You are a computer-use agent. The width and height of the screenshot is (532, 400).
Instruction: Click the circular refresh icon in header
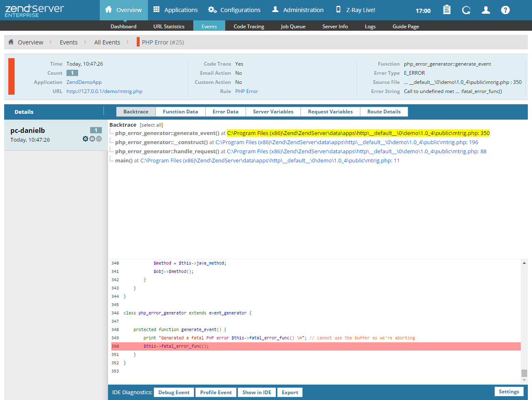(x=466, y=10)
